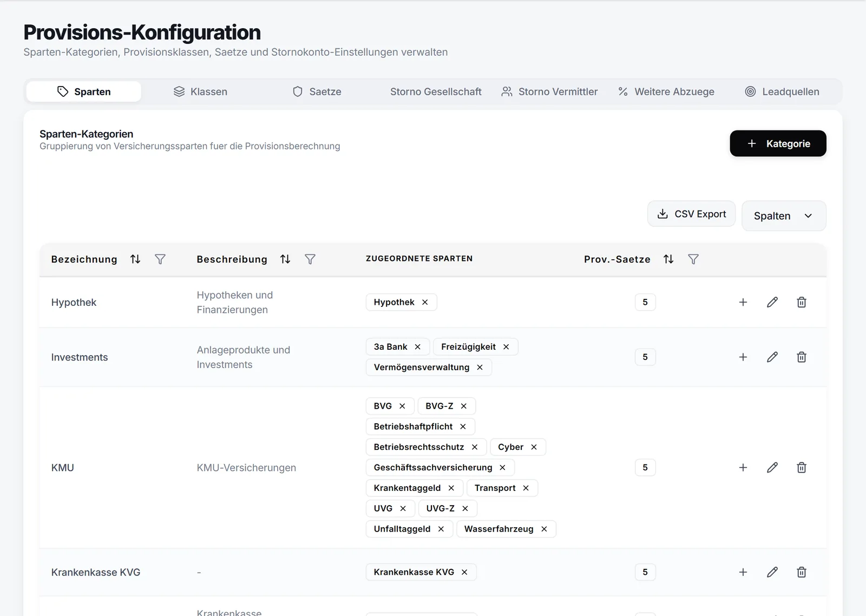Screen dimensions: 866x616
Task: Sort by Prov.-Saetze column
Action: (x=668, y=259)
